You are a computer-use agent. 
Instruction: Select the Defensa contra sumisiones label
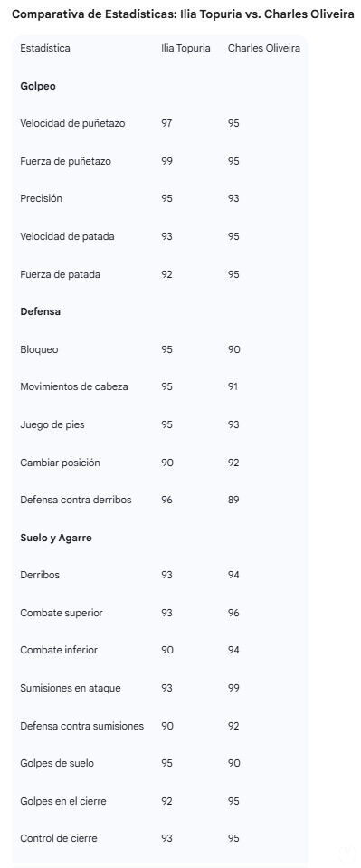point(82,726)
